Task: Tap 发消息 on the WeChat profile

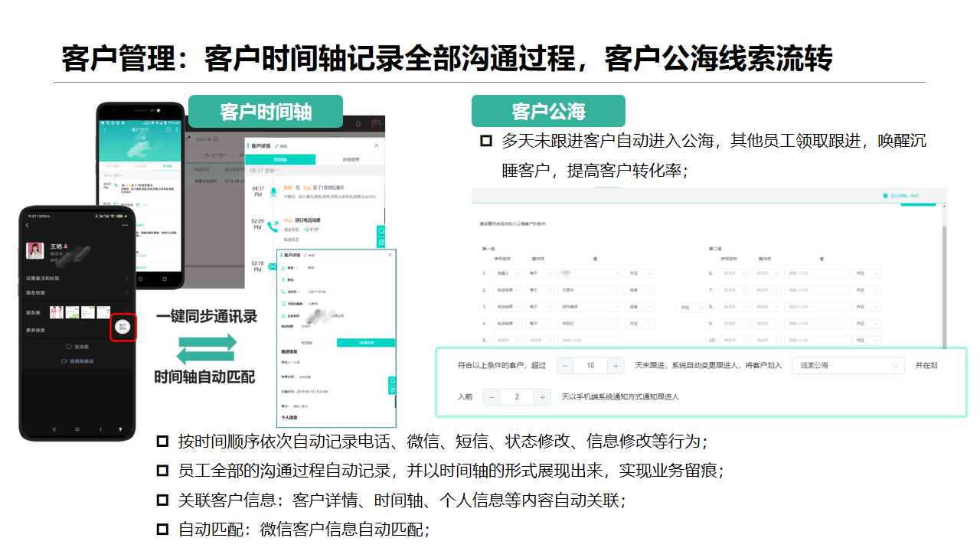Action: (x=79, y=346)
